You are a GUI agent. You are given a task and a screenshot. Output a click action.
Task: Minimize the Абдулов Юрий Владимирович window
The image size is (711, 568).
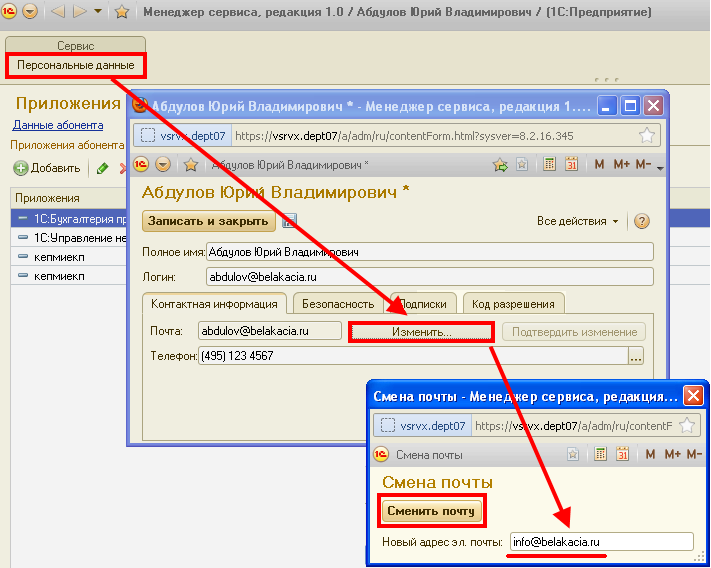tap(606, 106)
